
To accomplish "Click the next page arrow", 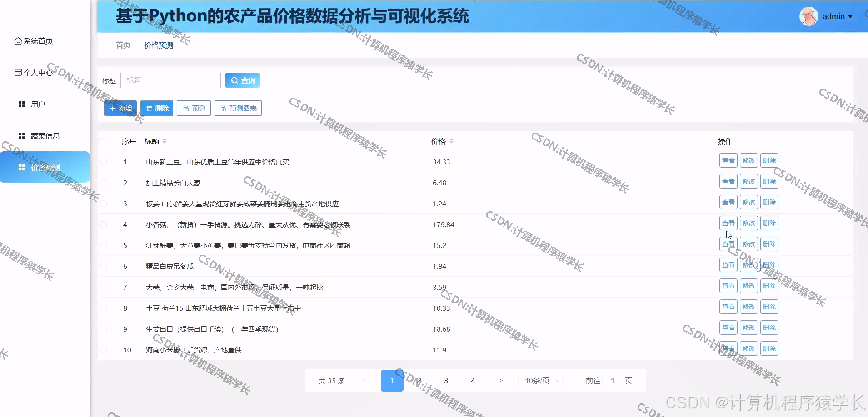I will [x=501, y=381].
